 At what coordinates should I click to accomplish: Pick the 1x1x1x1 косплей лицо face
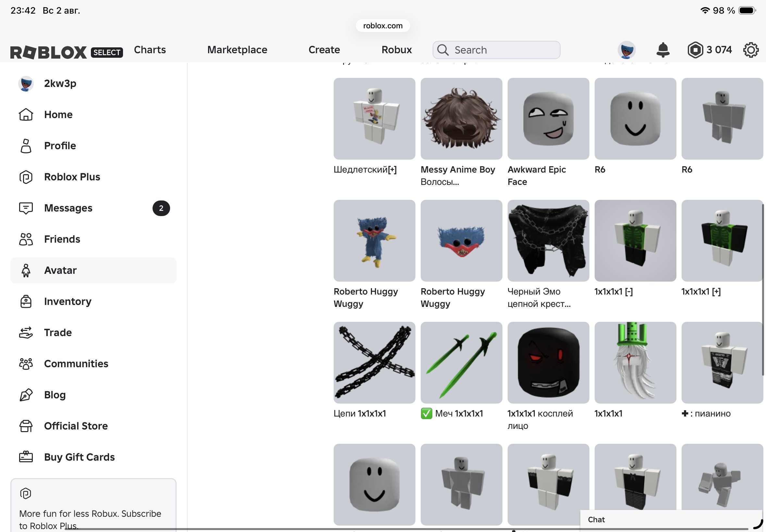point(548,363)
